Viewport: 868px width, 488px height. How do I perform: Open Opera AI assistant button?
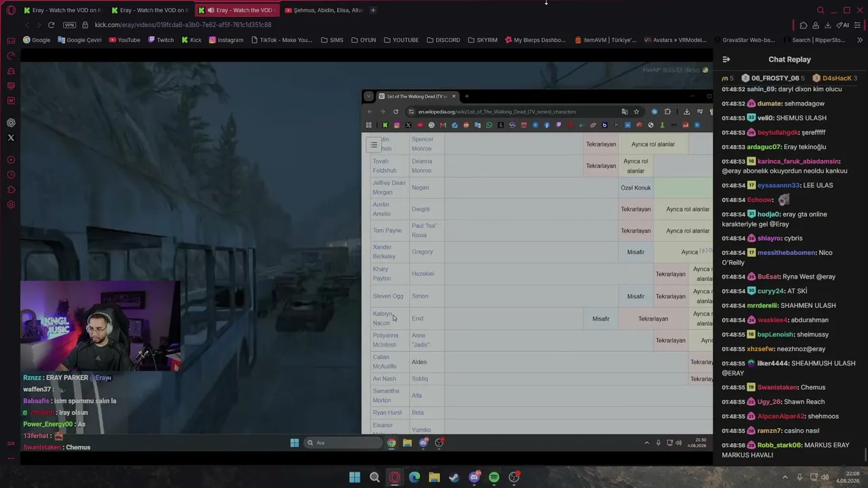pyautogui.click(x=843, y=25)
